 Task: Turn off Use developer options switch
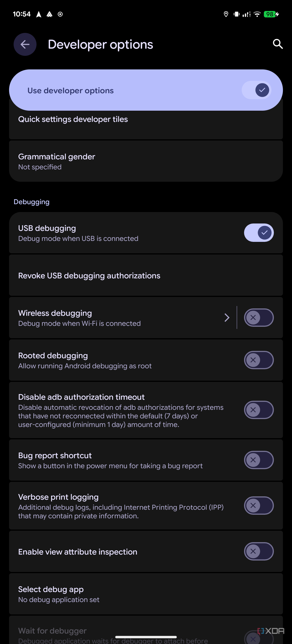pyautogui.click(x=256, y=90)
